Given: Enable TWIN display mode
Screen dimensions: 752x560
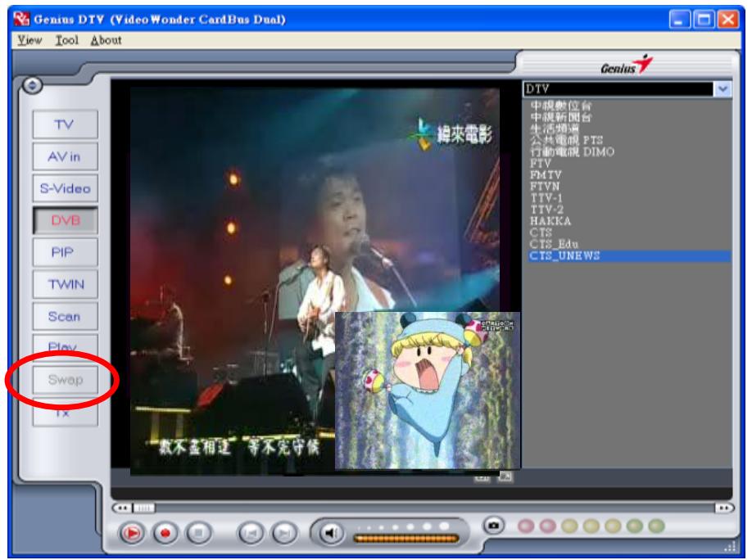Looking at the screenshot, I should point(66,284).
